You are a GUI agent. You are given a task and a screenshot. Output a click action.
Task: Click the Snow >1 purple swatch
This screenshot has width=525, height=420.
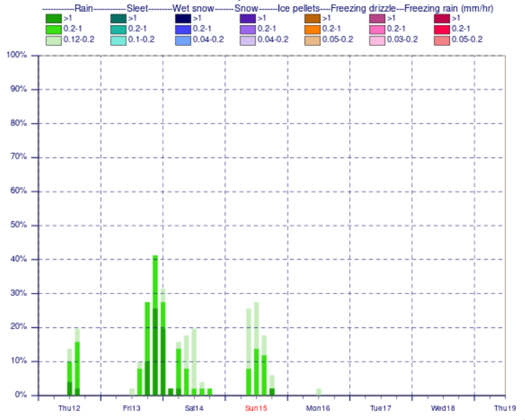coord(248,19)
